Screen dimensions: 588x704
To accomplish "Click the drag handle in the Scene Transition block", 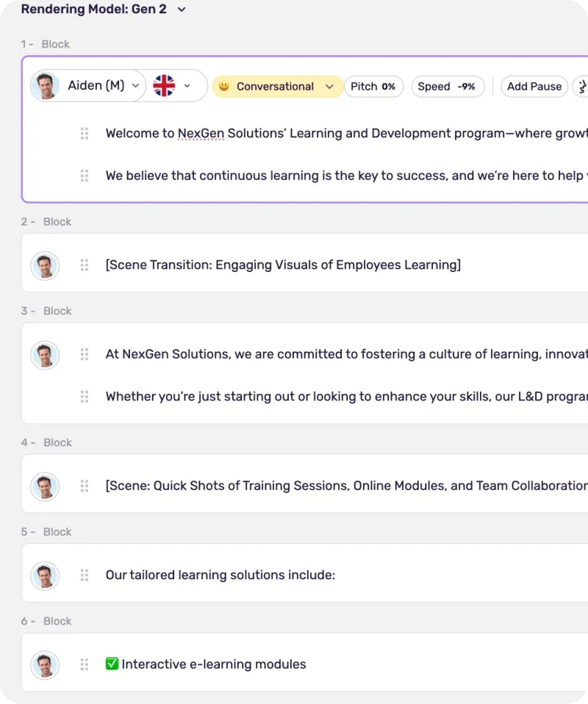I will [x=85, y=265].
